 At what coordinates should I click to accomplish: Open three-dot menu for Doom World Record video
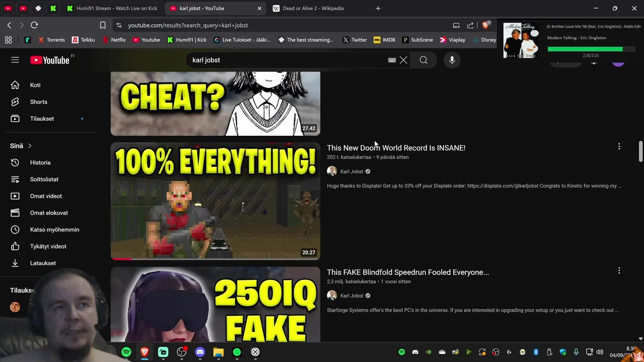619,146
